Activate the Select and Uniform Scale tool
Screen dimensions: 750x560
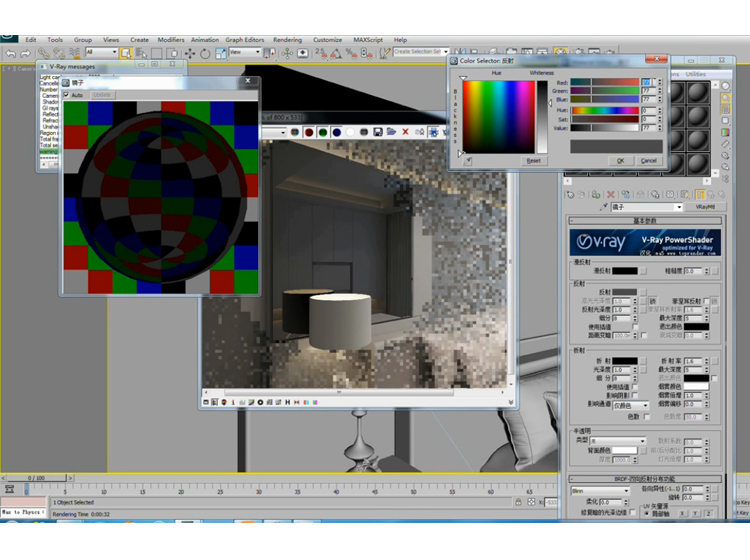(x=221, y=53)
